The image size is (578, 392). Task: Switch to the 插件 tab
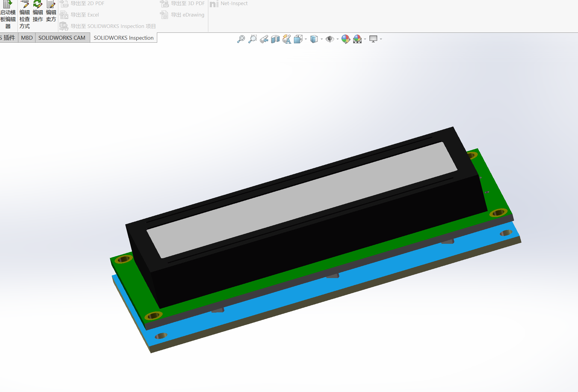(8, 38)
